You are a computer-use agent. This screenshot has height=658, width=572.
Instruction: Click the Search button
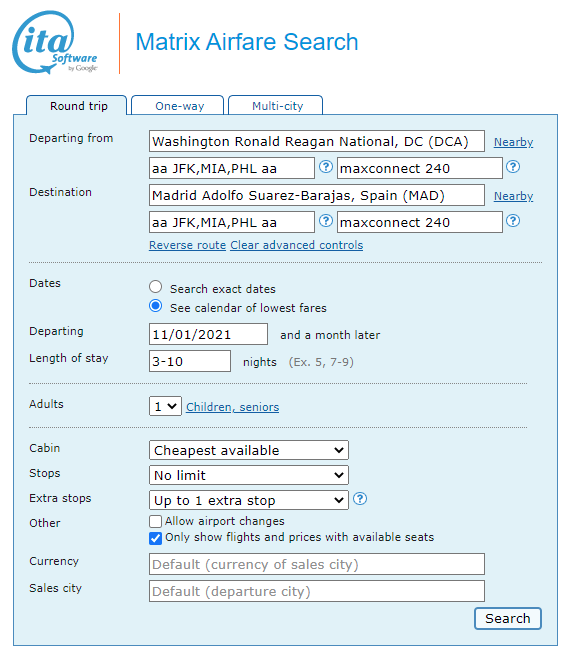coord(508,619)
